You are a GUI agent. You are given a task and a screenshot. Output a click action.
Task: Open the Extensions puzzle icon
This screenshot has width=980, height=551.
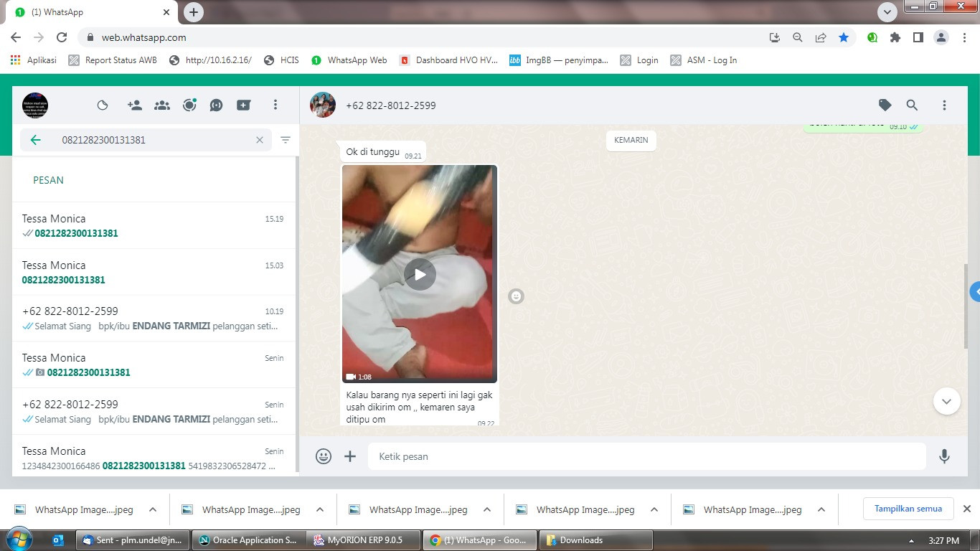coord(895,37)
